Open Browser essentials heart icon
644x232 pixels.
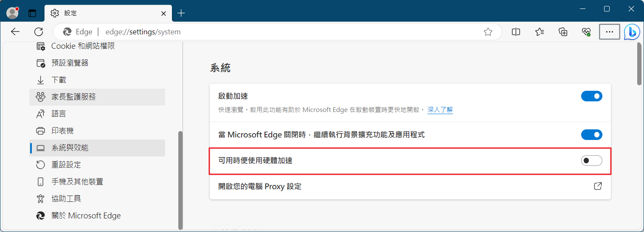click(x=586, y=32)
